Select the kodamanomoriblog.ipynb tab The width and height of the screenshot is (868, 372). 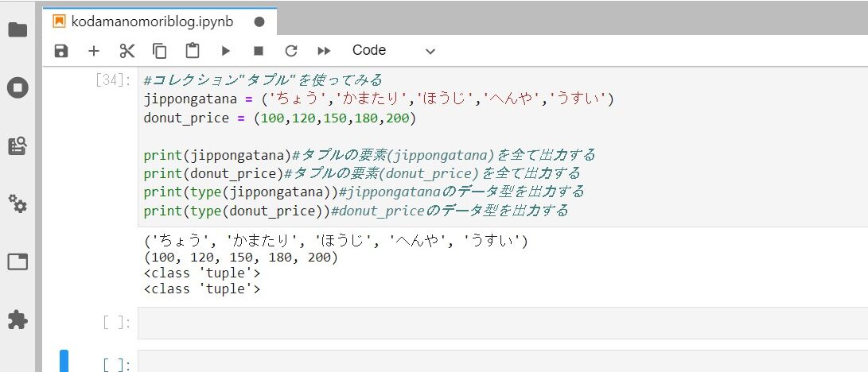tap(151, 21)
